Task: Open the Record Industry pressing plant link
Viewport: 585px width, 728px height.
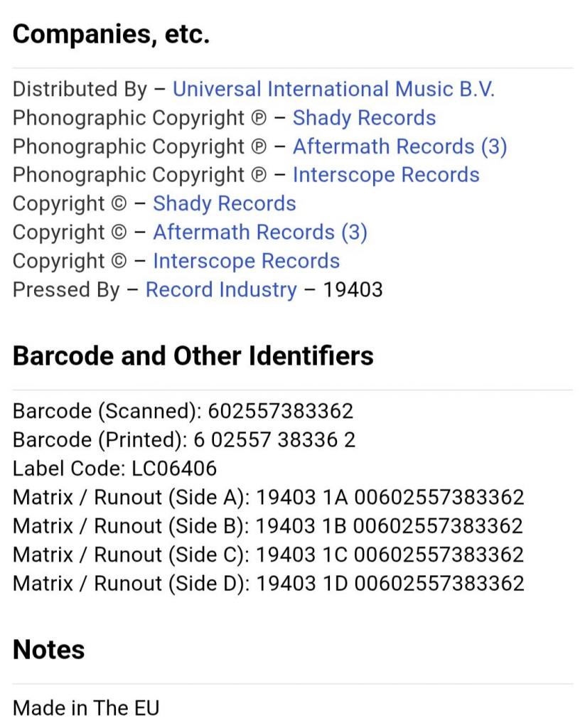Action: [221, 290]
